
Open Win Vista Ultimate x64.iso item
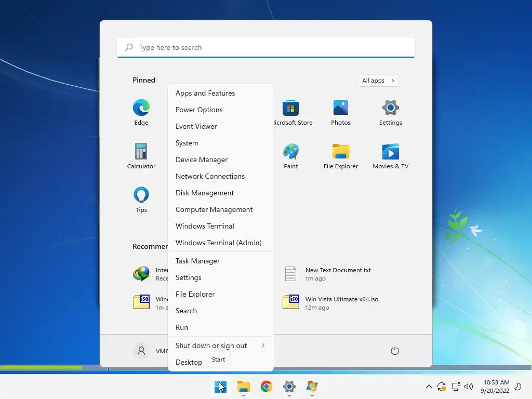[x=331, y=303]
